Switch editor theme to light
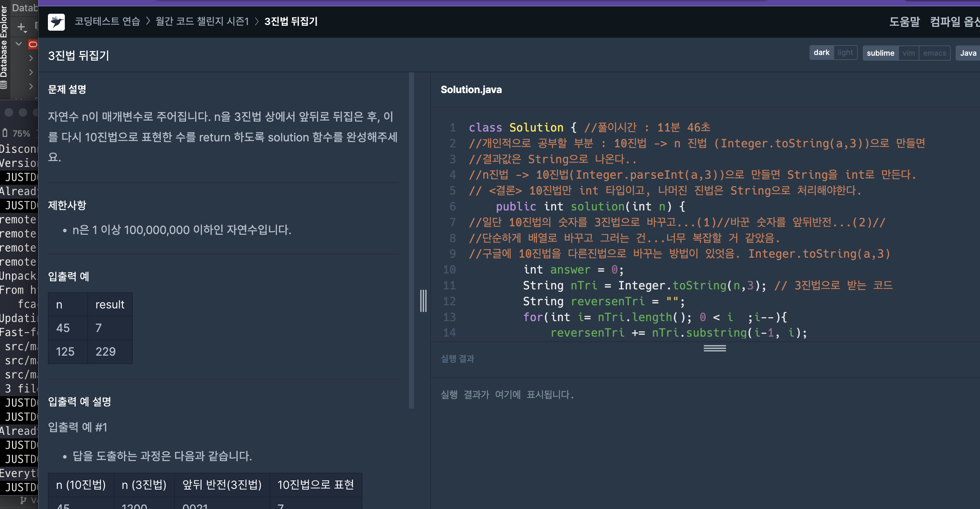Image resolution: width=980 pixels, height=509 pixels. click(845, 53)
